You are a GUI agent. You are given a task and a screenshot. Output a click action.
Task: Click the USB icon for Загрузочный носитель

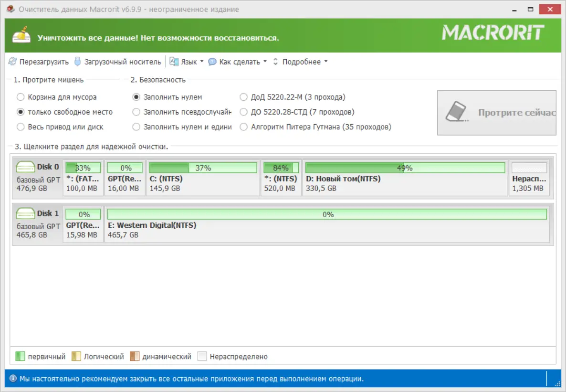[77, 62]
